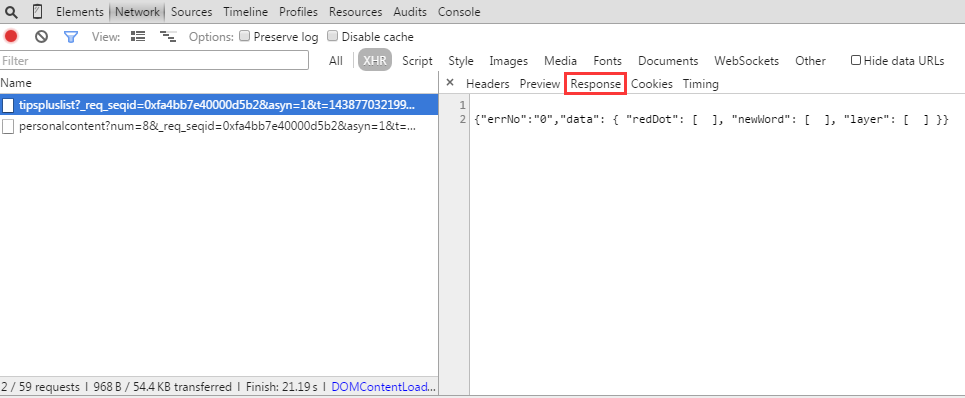The width and height of the screenshot is (965, 398).
Task: Filter requests by Style
Action: 461,61
